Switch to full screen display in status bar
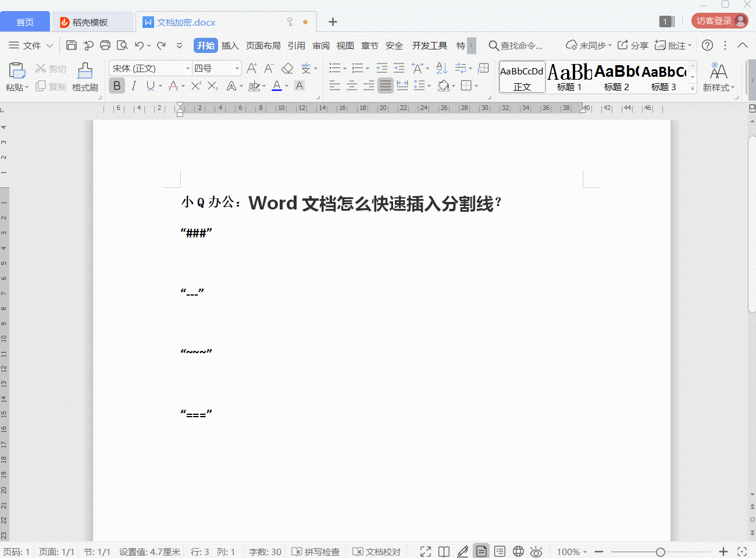This screenshot has height=558, width=756. pyautogui.click(x=426, y=552)
